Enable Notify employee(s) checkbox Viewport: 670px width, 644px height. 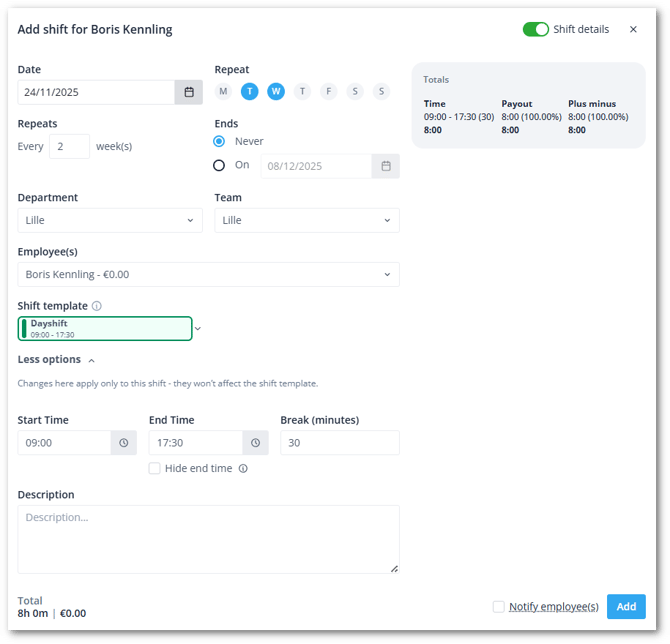coord(498,607)
